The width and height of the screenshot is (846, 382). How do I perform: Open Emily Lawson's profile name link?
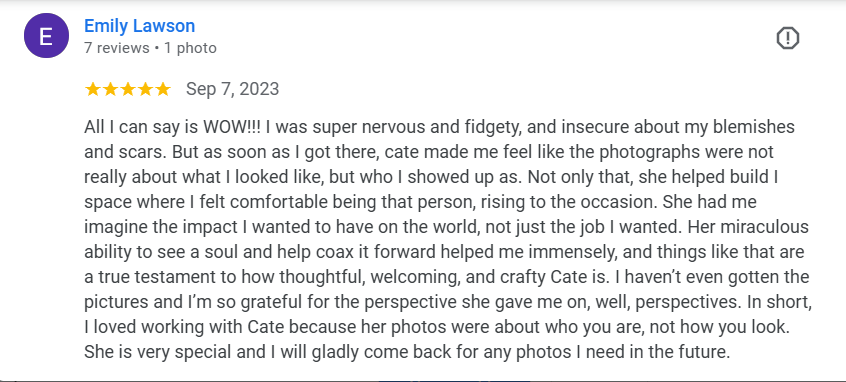pyautogui.click(x=139, y=25)
